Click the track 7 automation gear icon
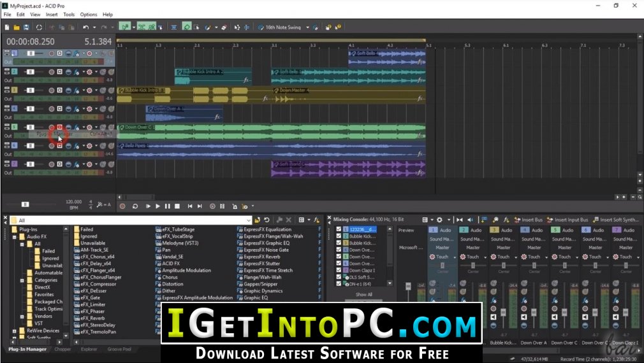 tap(89, 164)
